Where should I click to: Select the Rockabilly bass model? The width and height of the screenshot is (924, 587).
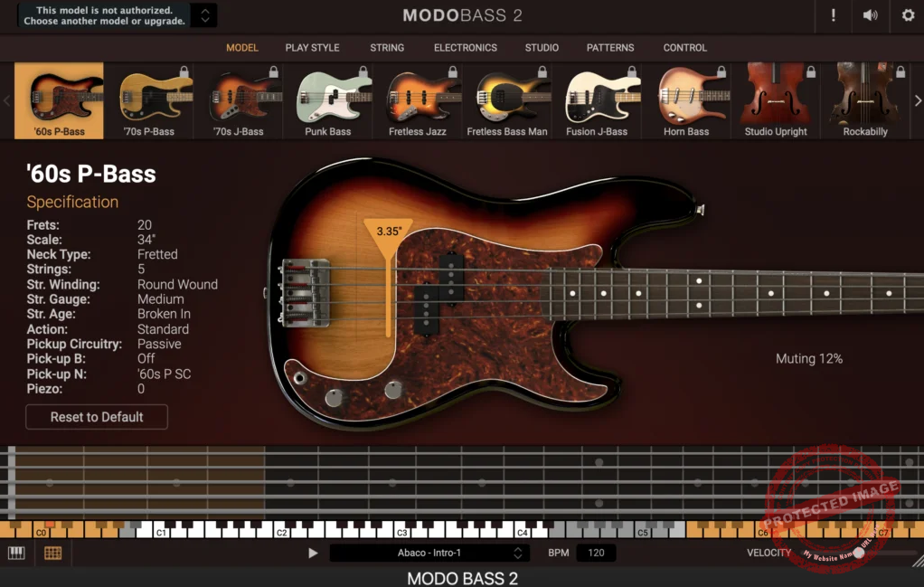tap(865, 100)
